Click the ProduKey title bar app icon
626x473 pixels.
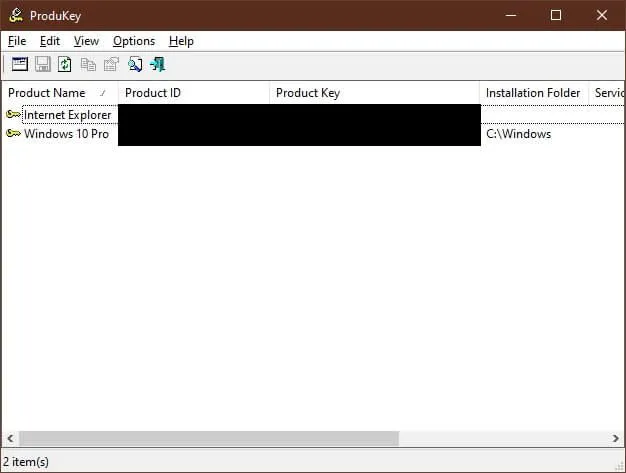(x=16, y=16)
